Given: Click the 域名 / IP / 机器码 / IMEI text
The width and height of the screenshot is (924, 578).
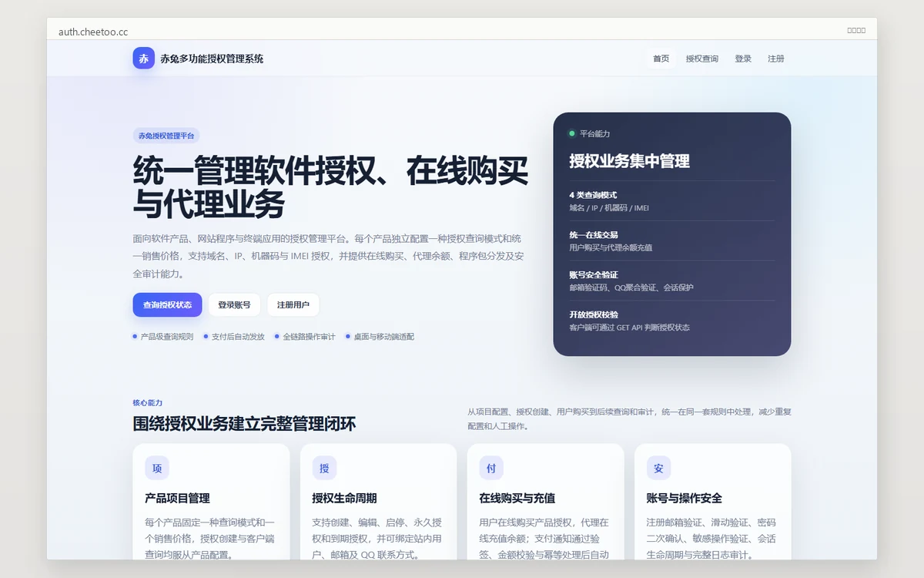Looking at the screenshot, I should click(x=609, y=208).
